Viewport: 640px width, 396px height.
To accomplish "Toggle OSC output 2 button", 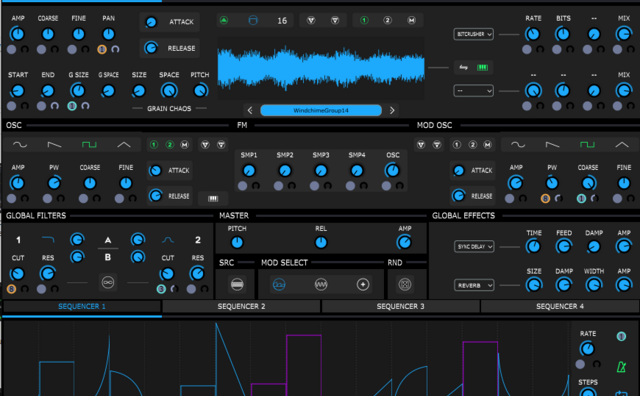I will 170,145.
